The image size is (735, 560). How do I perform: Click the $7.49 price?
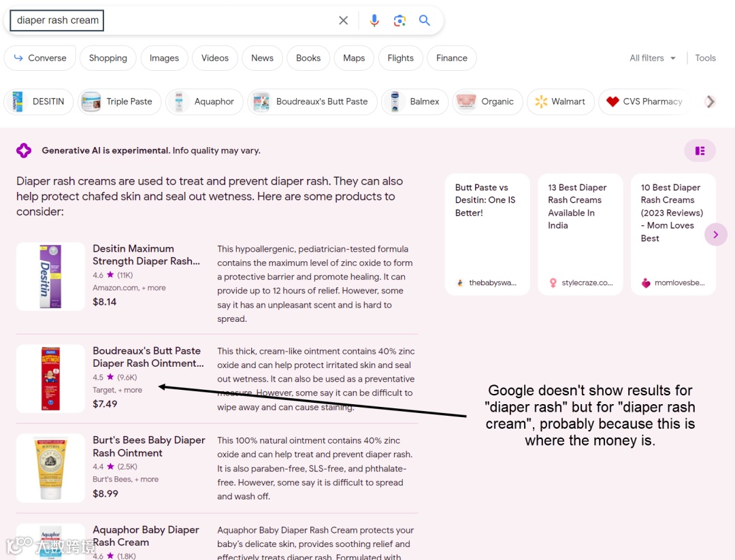pos(105,404)
